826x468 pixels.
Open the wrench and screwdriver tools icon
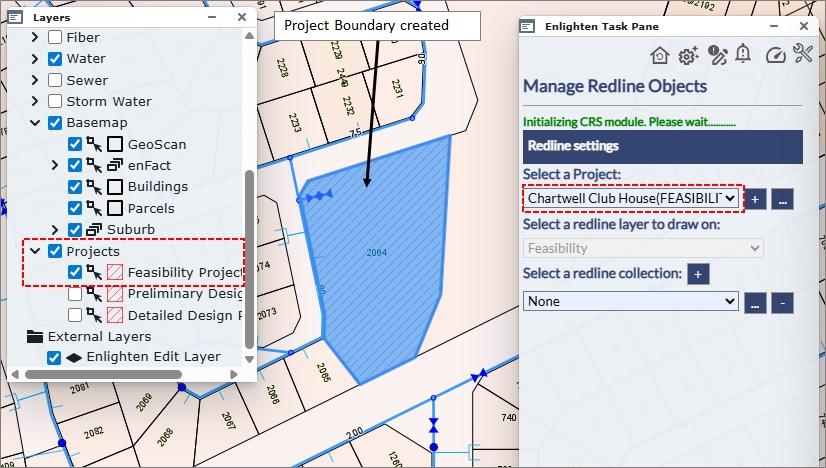pyautogui.click(x=803, y=54)
